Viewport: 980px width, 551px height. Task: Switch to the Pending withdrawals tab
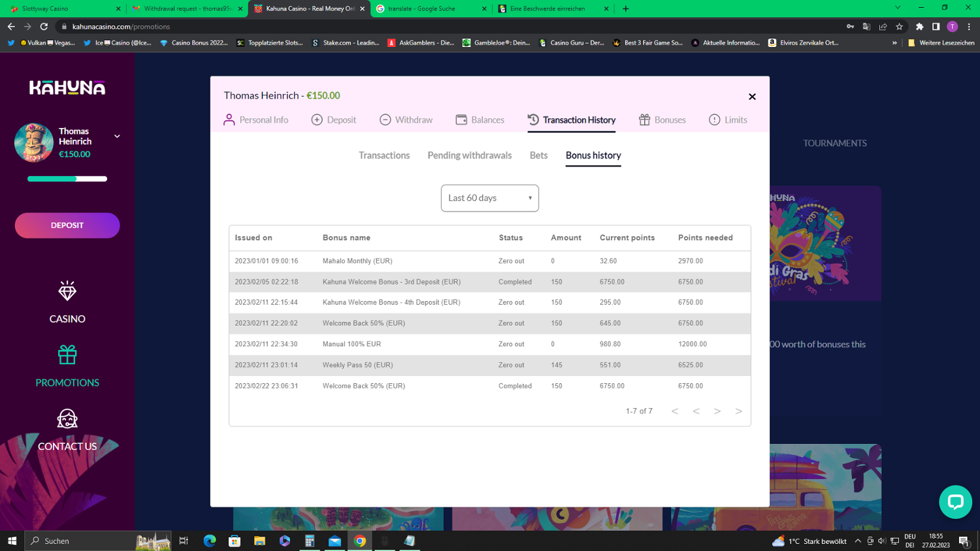(469, 155)
